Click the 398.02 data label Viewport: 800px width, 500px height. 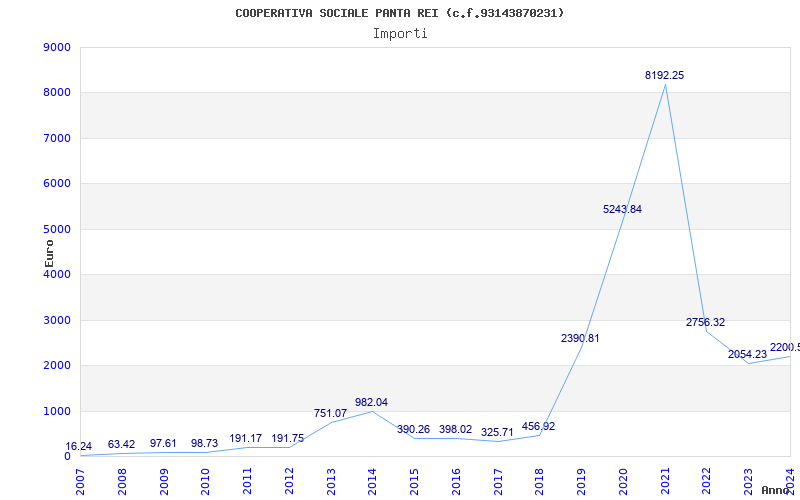coord(455,430)
